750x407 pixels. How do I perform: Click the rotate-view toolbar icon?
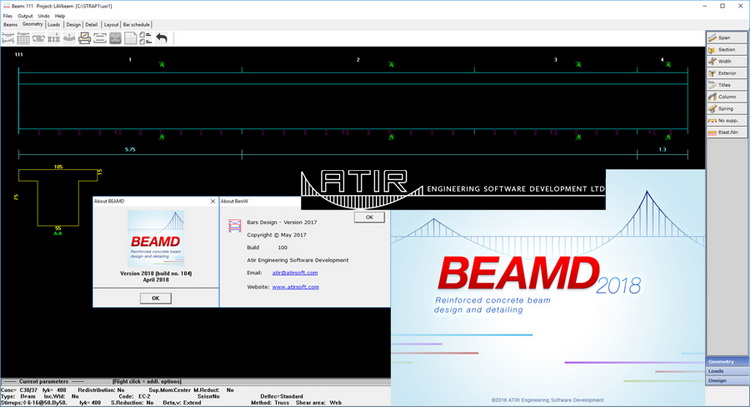(38, 38)
